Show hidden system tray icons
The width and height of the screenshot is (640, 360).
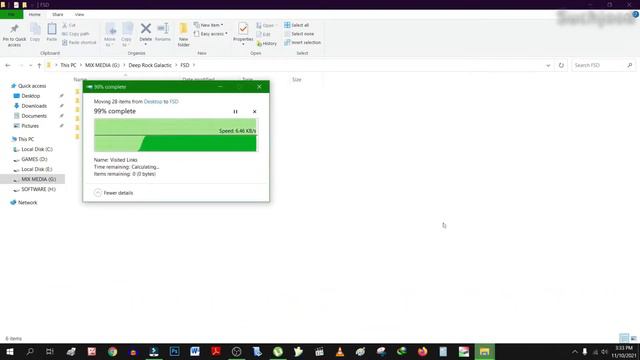[575, 351]
